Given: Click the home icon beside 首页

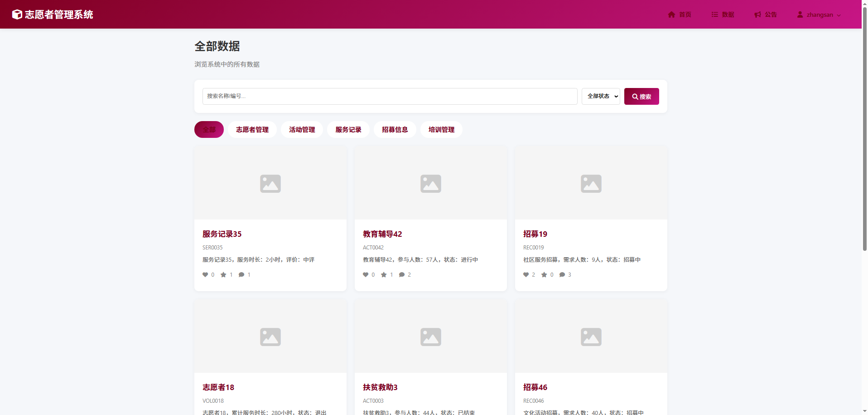Looking at the screenshot, I should 671,15.
